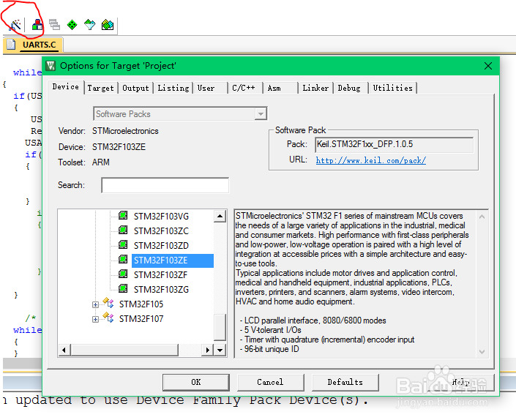Screen dimensions: 516x420
Task: Expand the STM32F107 tree node
Action: (x=95, y=319)
